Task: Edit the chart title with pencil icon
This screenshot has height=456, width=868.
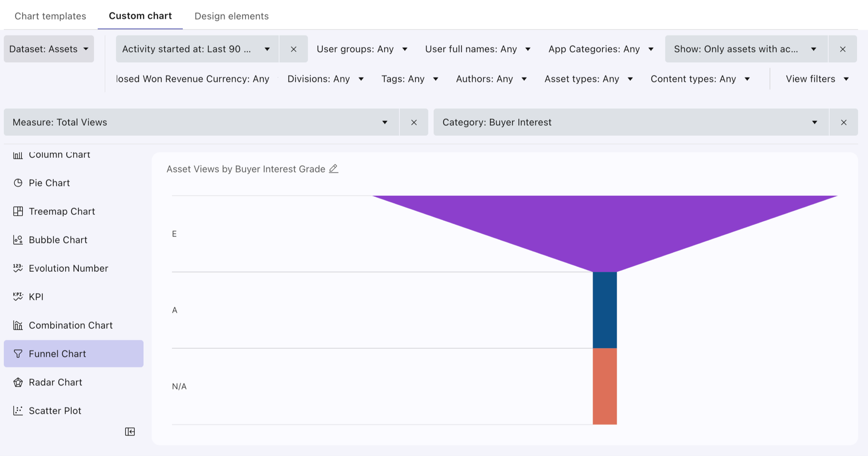Action: [x=334, y=169]
